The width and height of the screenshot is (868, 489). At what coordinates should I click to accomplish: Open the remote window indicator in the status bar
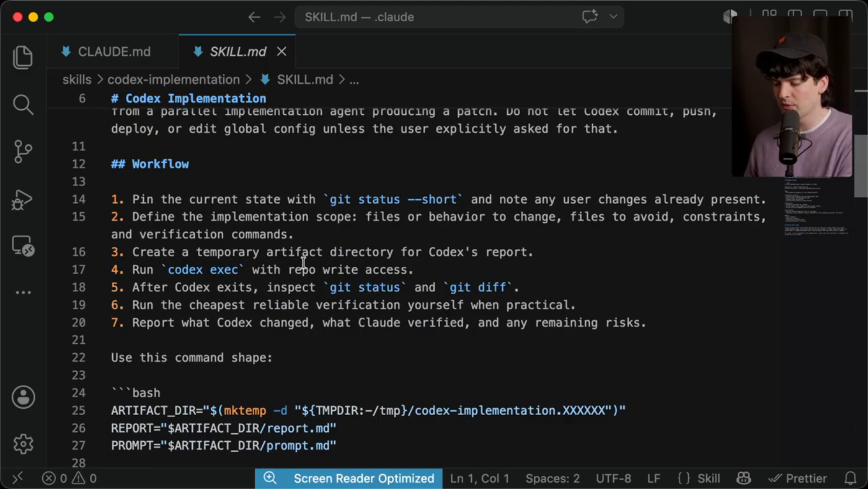pyautogui.click(x=17, y=478)
